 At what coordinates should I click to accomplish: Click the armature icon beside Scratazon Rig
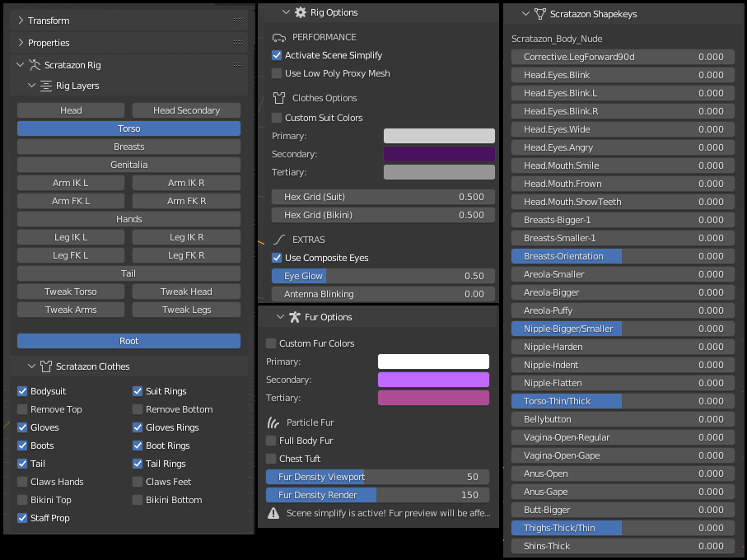pos(35,65)
